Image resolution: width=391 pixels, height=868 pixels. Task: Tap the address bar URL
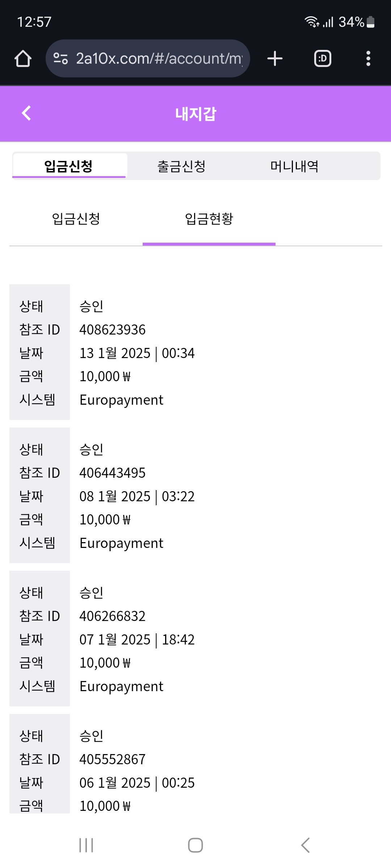(x=159, y=59)
